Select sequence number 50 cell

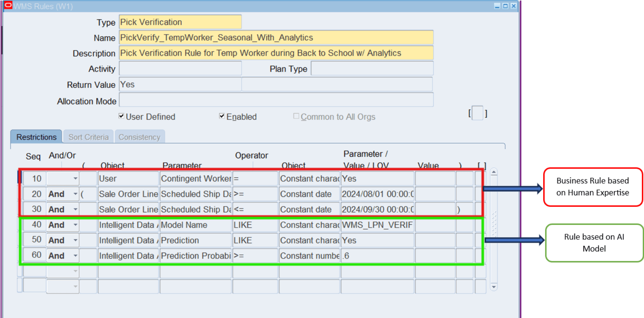(34, 240)
